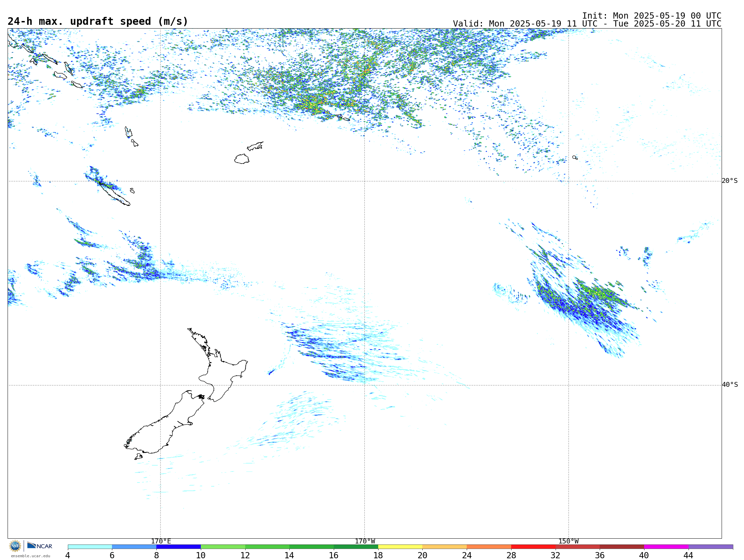This screenshot has height=560, width=744.
Task: Click the yellow 18-20 colorbar swatch
Action: (x=400, y=547)
